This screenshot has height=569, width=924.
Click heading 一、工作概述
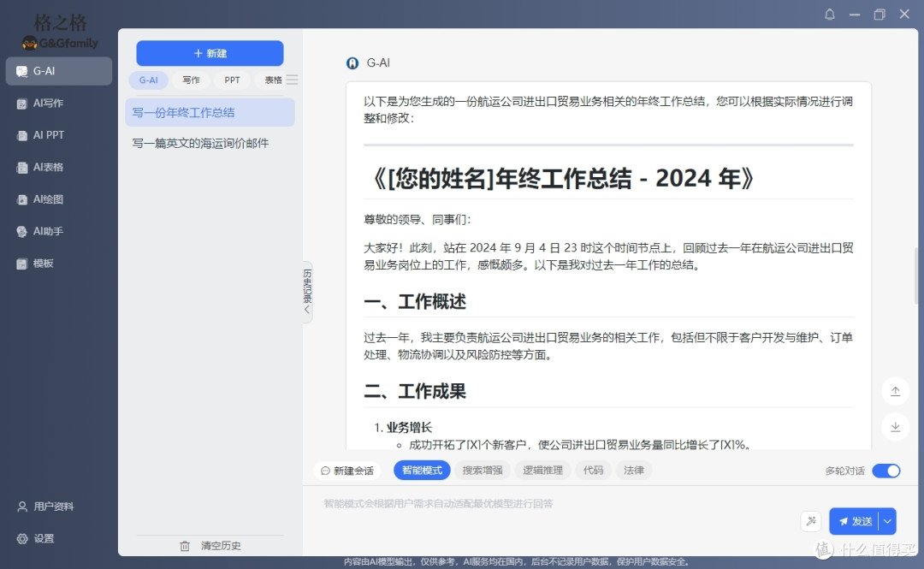[415, 302]
